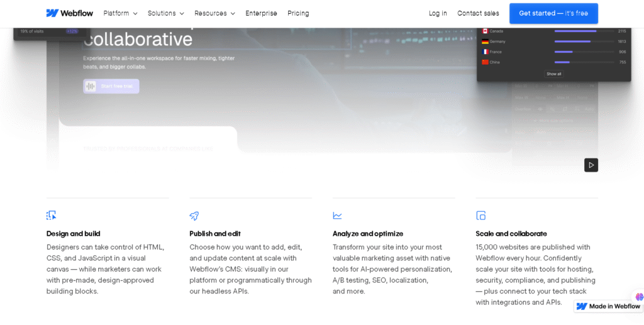Image resolution: width=644 pixels, height=325 pixels.
Task: Open the Pricing page
Action: pyautogui.click(x=298, y=13)
